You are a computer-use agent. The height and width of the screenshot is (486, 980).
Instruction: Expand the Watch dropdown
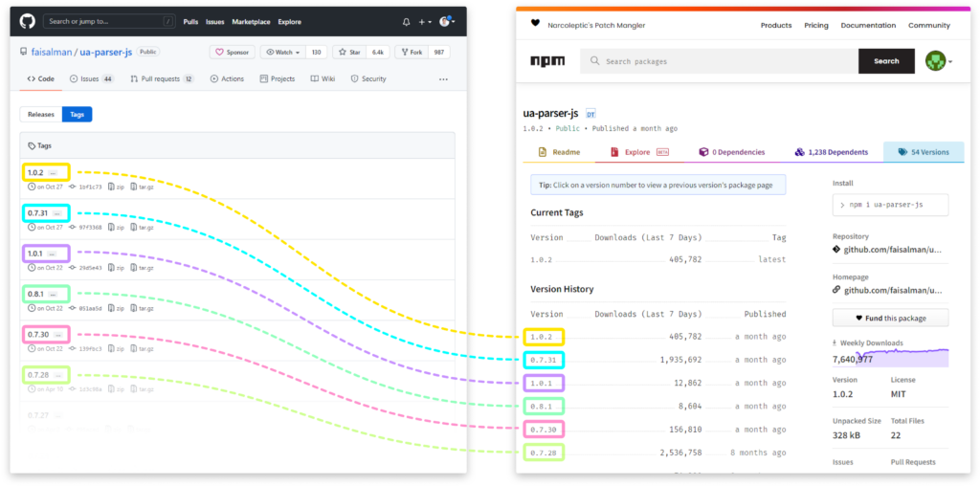(283, 53)
